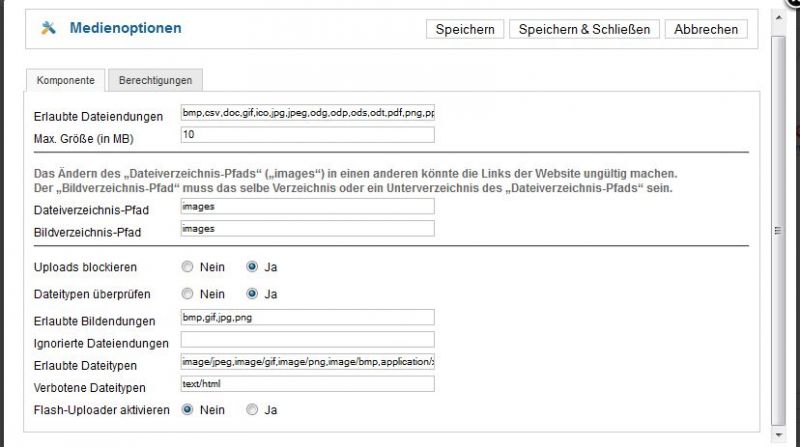Viewport: 800px width, 447px height.
Task: Choose Ja for Dateitypen überprüfen
Action: tap(252, 294)
